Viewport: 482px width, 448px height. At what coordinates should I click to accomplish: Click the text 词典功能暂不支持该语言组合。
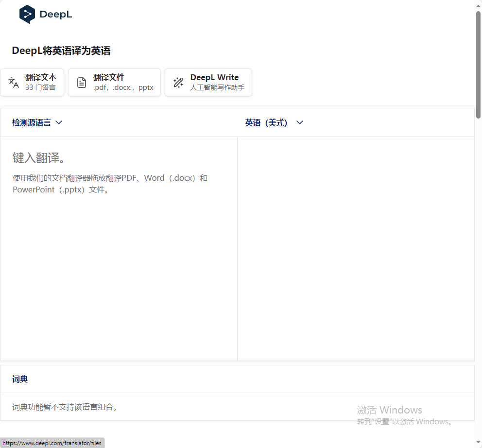click(65, 407)
